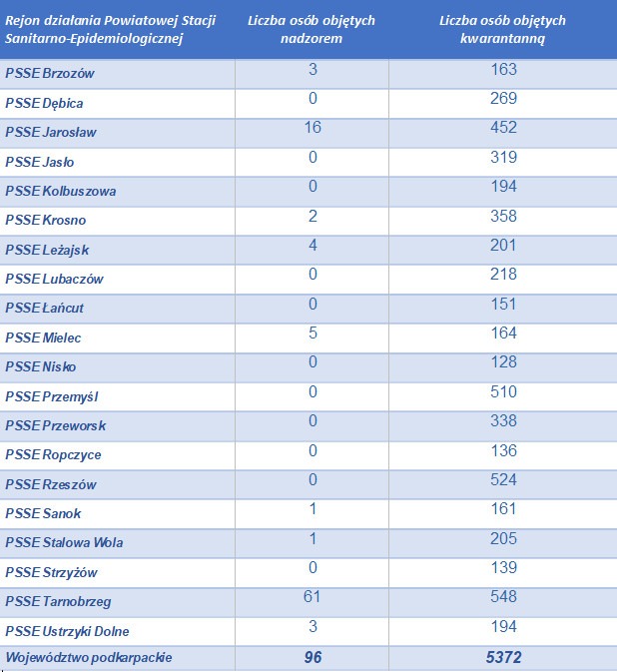Select quarantine value 510 for Przemyśl
617x672 pixels.
click(x=503, y=391)
